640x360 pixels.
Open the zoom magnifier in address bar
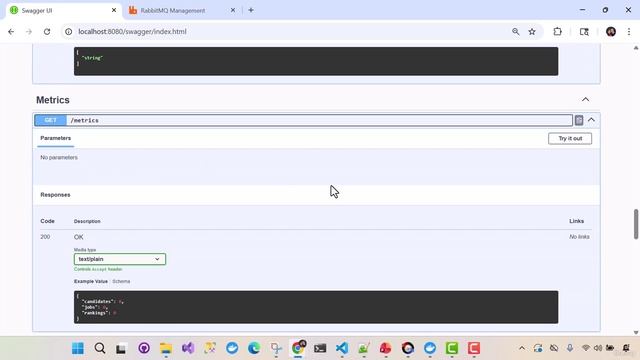pos(516,31)
